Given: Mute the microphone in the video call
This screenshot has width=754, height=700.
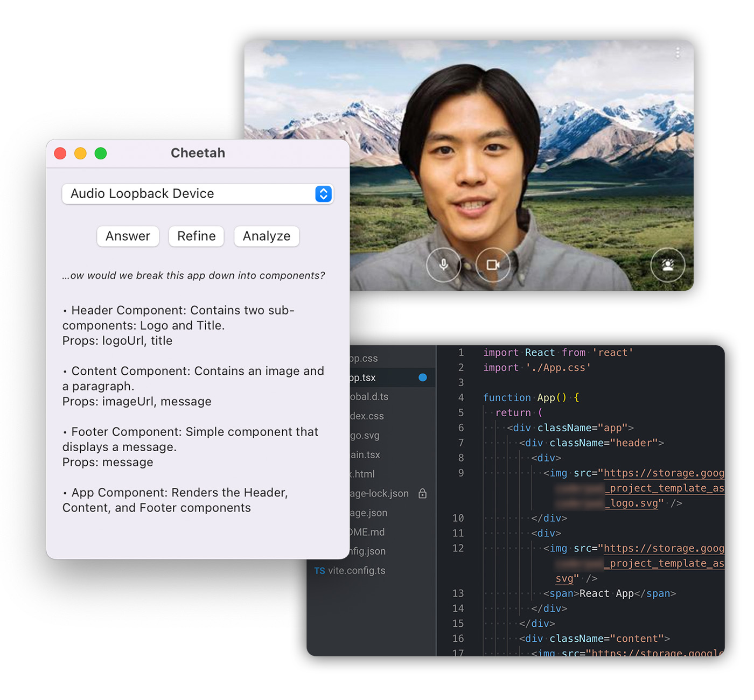Looking at the screenshot, I should (443, 265).
